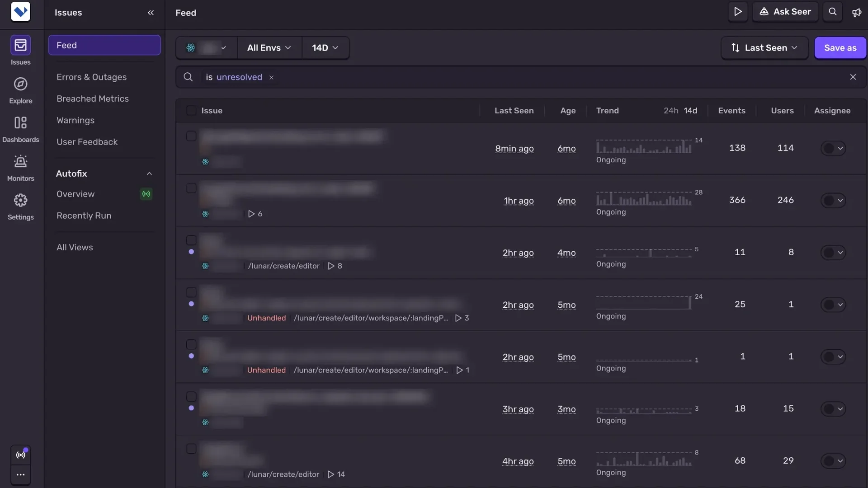
Task: Open the megaphone announcements icon
Action: [857, 12]
